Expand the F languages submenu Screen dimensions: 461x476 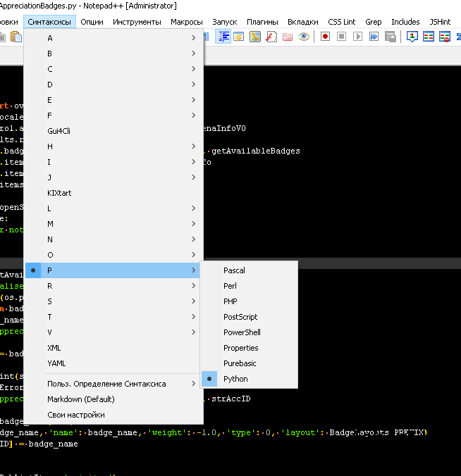pos(113,115)
